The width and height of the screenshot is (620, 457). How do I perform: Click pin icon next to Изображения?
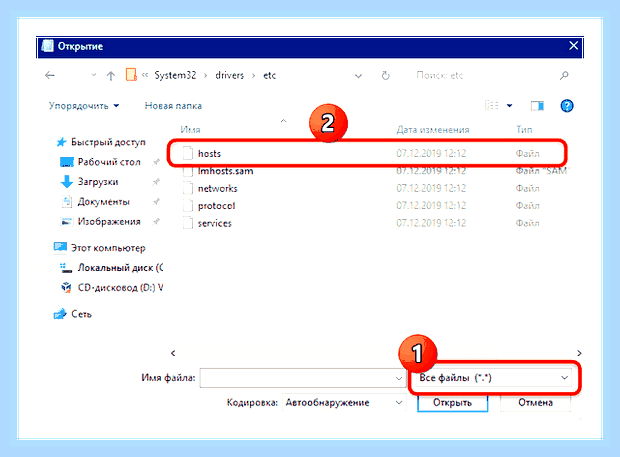(x=157, y=221)
